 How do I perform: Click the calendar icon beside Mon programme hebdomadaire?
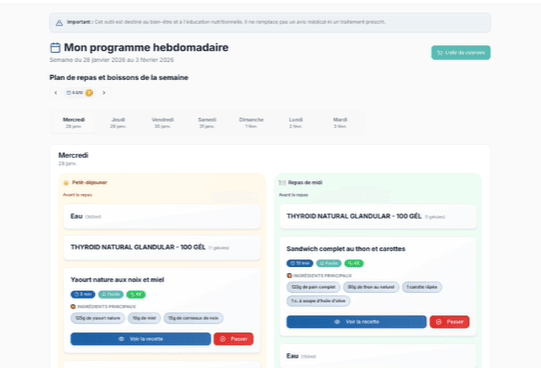(x=55, y=48)
